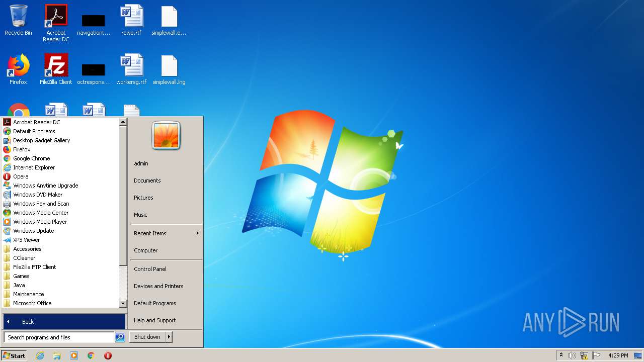The height and width of the screenshot is (362, 644).
Task: Click the search magnifier button
Action: click(x=120, y=337)
